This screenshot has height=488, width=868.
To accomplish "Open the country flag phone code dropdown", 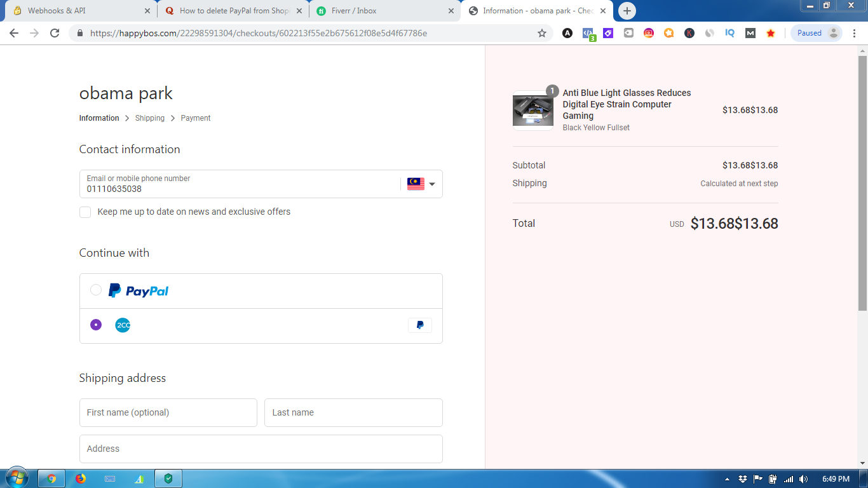I will [x=421, y=184].
